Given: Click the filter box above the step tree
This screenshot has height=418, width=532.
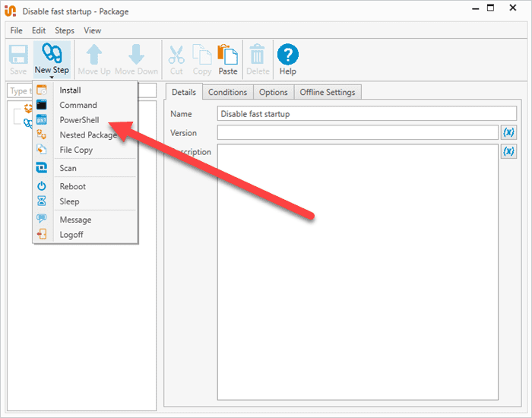Looking at the screenshot, I should click(81, 90).
